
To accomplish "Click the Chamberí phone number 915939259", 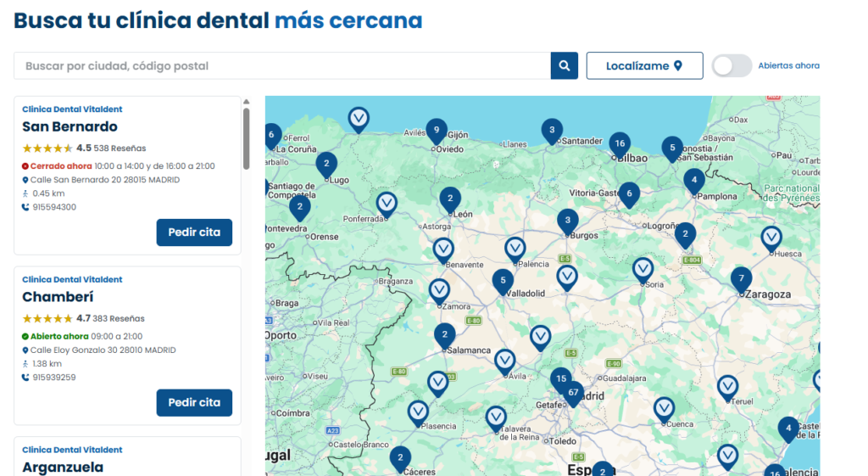I will (54, 377).
